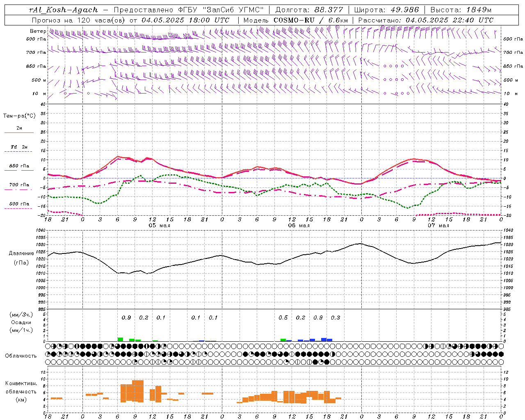
Task: Click the solid red 2м legend line sample
Action: pos(19,133)
